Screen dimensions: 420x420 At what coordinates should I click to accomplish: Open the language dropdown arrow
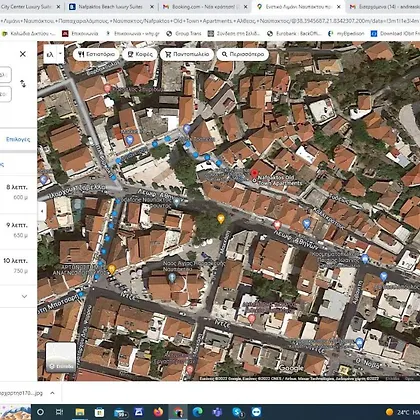[x=60, y=54]
